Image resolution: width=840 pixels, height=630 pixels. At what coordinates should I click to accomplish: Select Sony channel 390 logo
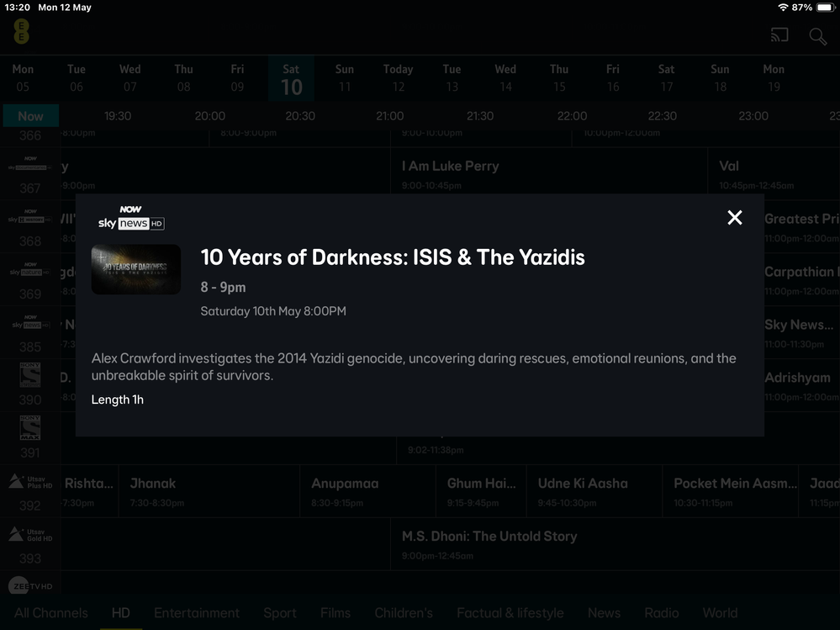click(x=30, y=374)
